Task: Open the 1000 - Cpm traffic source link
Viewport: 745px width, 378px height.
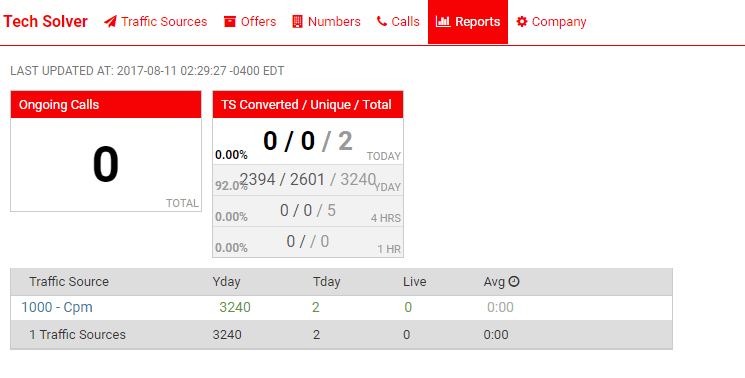Action: 57,307
